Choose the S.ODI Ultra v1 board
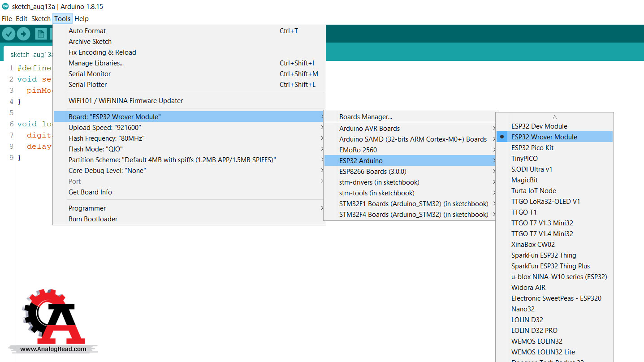Image resolution: width=644 pixels, height=362 pixels. pyautogui.click(x=554, y=169)
